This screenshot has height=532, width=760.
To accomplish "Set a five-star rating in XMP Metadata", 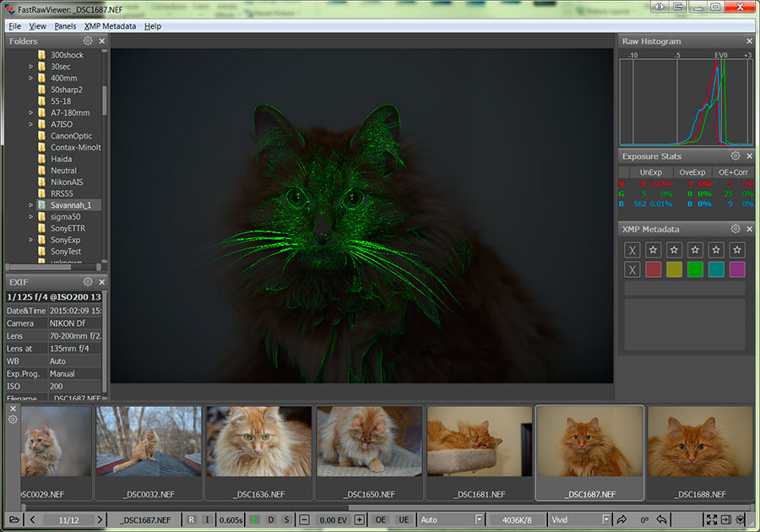I will 737,250.
